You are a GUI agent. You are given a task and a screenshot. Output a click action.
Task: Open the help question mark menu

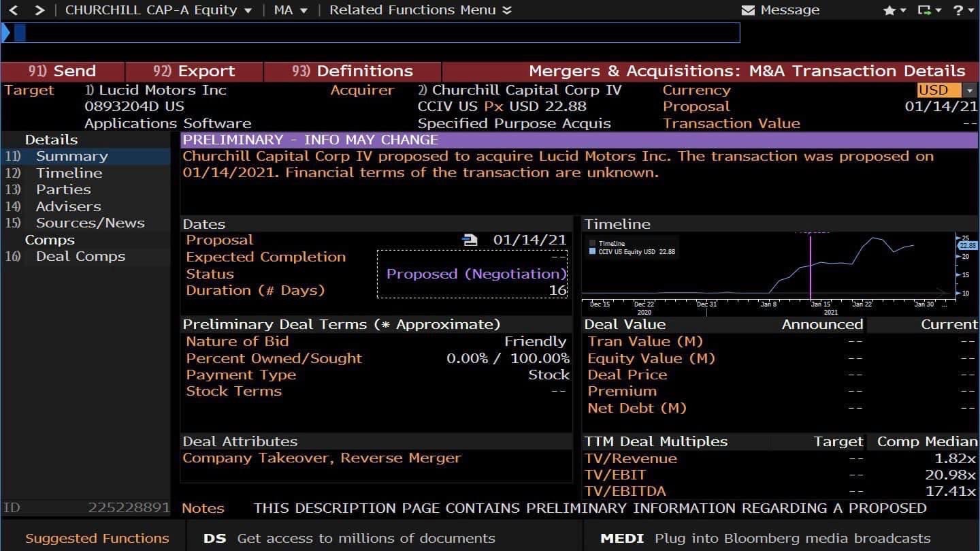coord(964,10)
